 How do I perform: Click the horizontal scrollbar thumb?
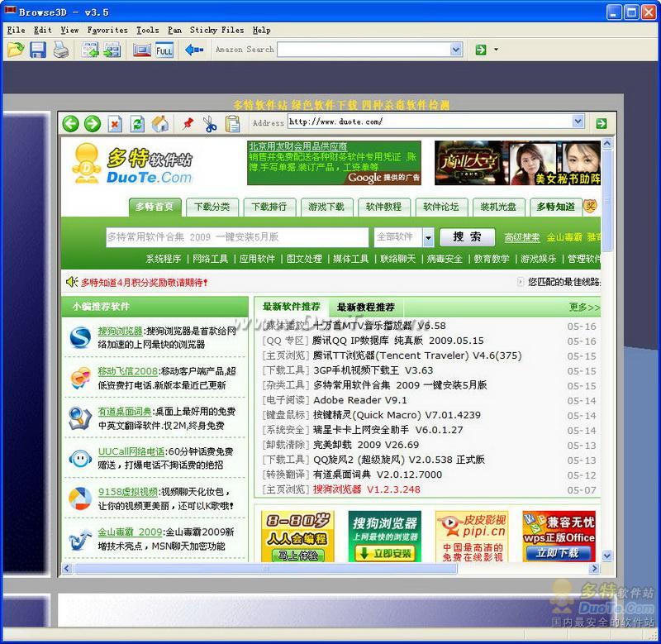[266, 569]
